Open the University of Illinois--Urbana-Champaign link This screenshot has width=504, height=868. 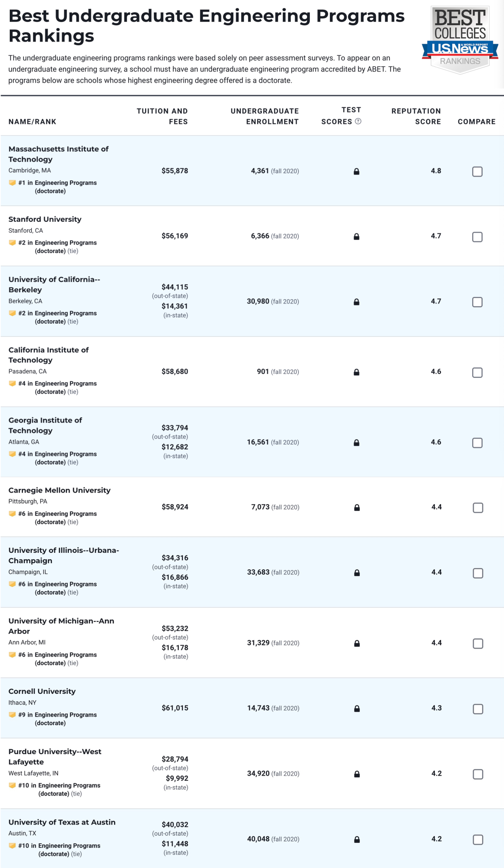pyautogui.click(x=63, y=555)
